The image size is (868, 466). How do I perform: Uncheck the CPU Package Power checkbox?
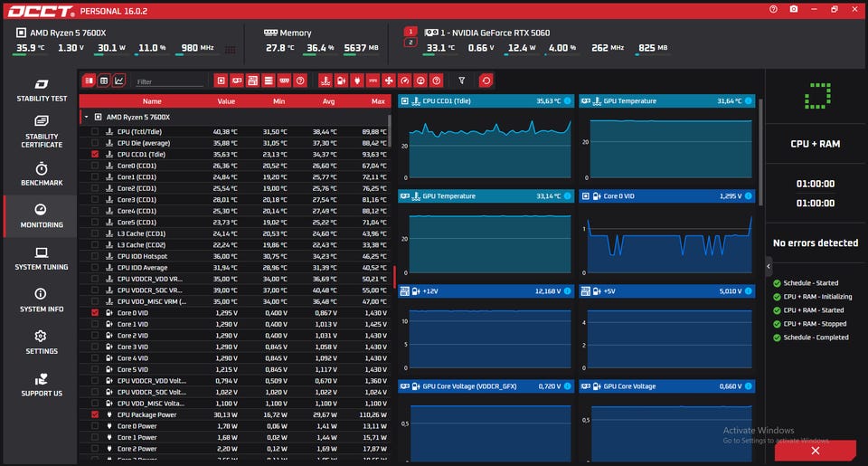click(95, 414)
